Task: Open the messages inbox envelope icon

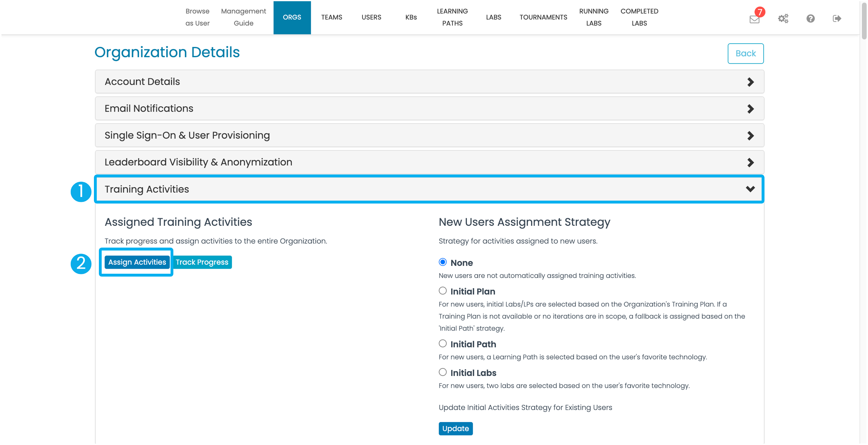Action: [754, 19]
